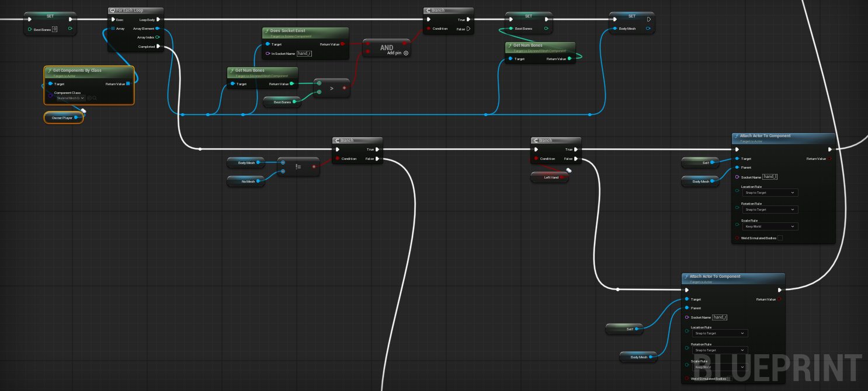Screen dimensions: 868x391
Task: Select the Get Components By Class node title
Action: tap(77, 70)
